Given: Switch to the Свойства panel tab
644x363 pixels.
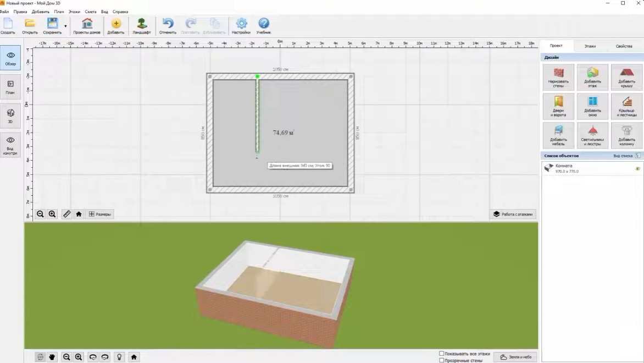Looking at the screenshot, I should (x=624, y=46).
